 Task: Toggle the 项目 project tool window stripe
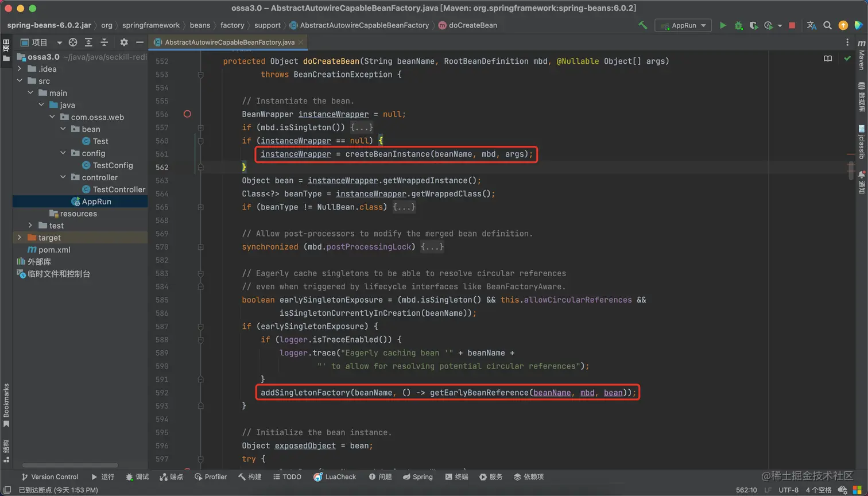[x=6, y=49]
